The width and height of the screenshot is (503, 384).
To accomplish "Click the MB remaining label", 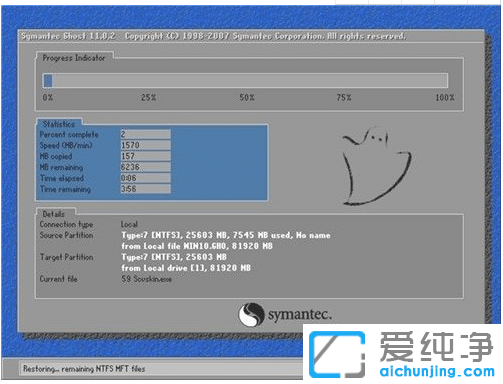I will click(61, 167).
